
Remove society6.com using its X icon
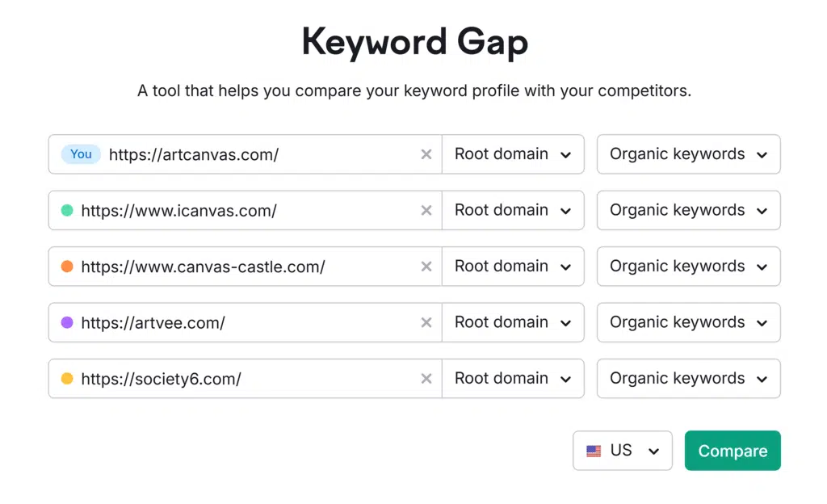coord(426,379)
